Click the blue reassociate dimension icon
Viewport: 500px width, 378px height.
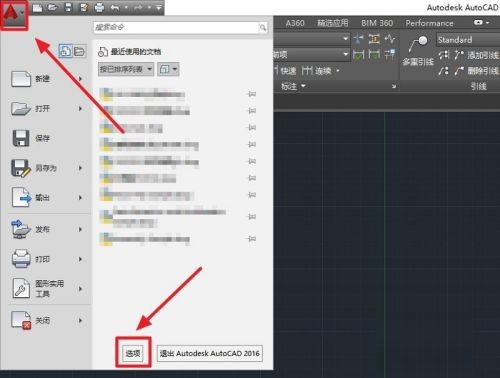click(x=390, y=54)
